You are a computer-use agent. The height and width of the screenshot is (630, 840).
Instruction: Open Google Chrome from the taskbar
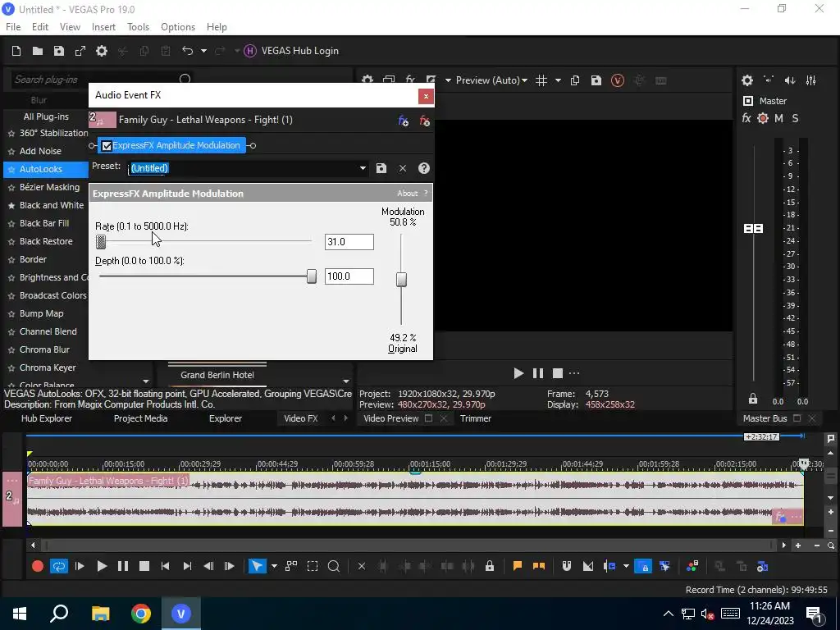[x=141, y=614]
